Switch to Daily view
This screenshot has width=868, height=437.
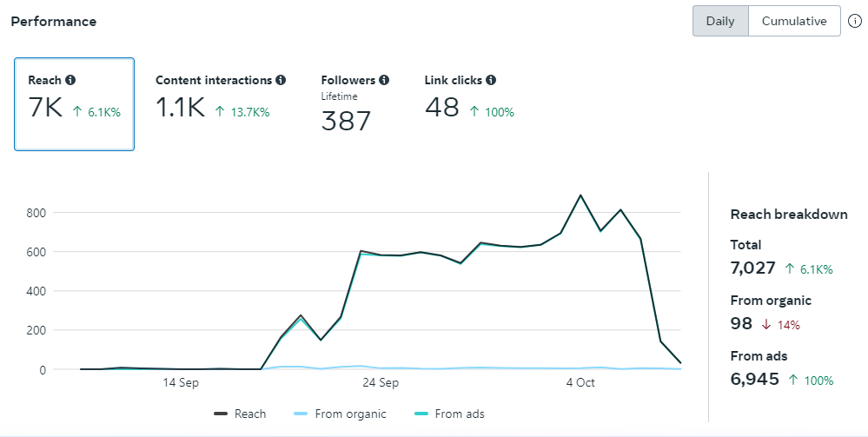(720, 21)
